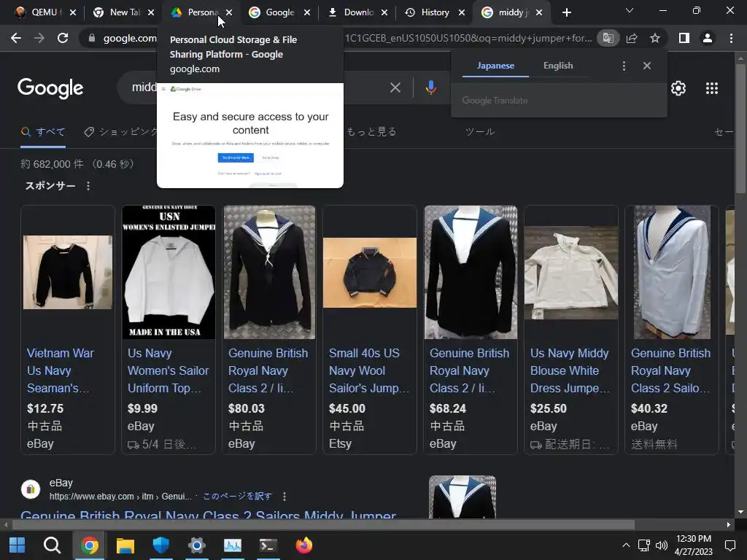Open Us Navy Women's Sailor Uniform Top listing
Screen dimensions: 747x560
point(168,370)
